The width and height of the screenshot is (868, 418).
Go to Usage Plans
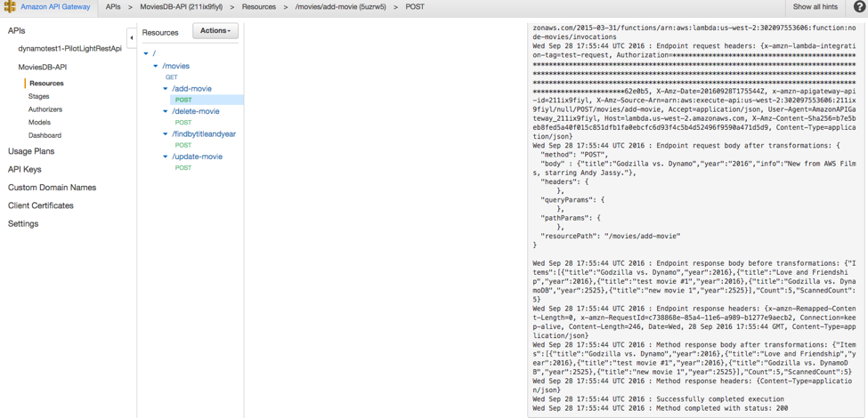(x=31, y=151)
